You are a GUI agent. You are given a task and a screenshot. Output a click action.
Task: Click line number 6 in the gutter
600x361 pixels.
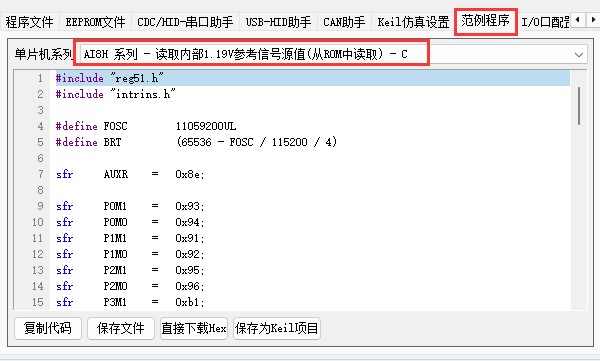click(40, 158)
